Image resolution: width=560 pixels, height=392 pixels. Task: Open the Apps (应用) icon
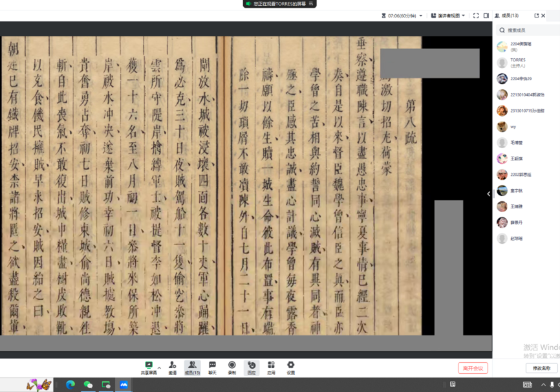271,367
